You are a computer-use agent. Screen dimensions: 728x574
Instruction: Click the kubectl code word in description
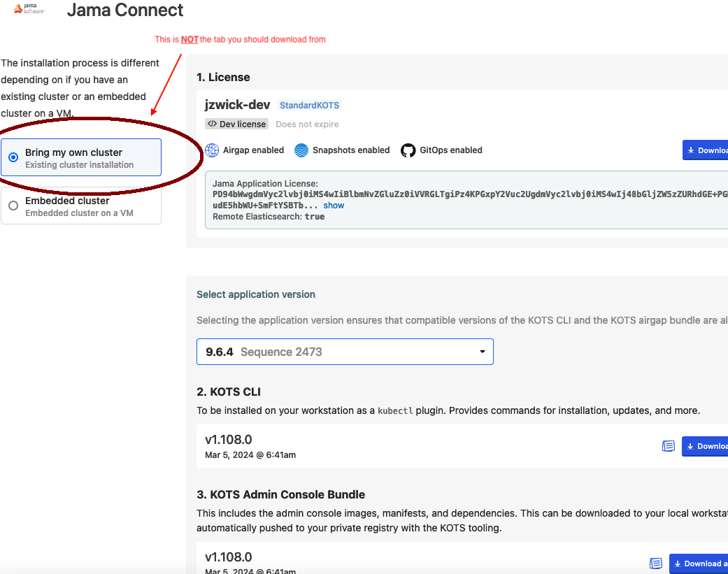click(395, 411)
